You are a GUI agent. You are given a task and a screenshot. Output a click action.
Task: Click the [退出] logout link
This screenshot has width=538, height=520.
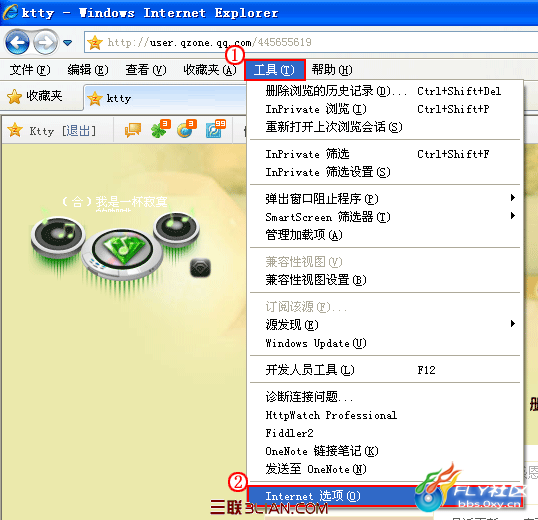coord(79,131)
